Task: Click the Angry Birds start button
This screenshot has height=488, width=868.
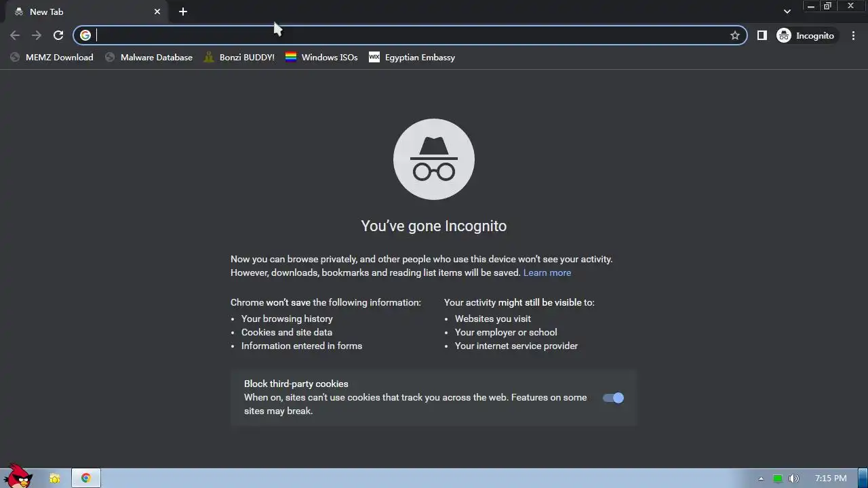Action: 18,476
